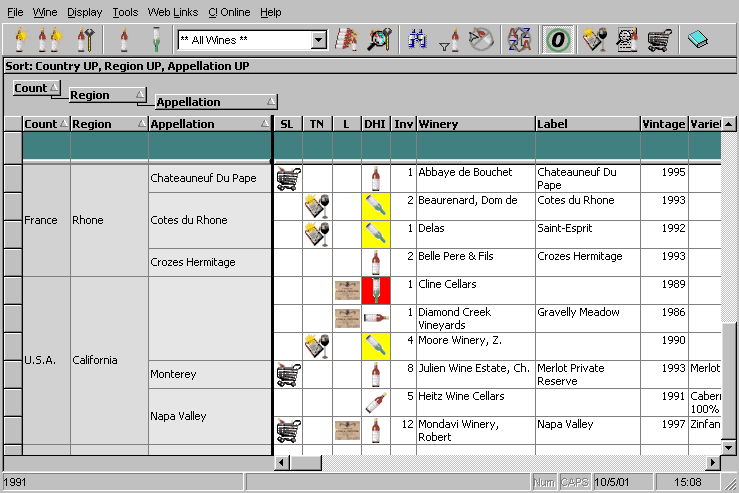Select the Crozes Hermitage appellation group cell

click(x=210, y=262)
